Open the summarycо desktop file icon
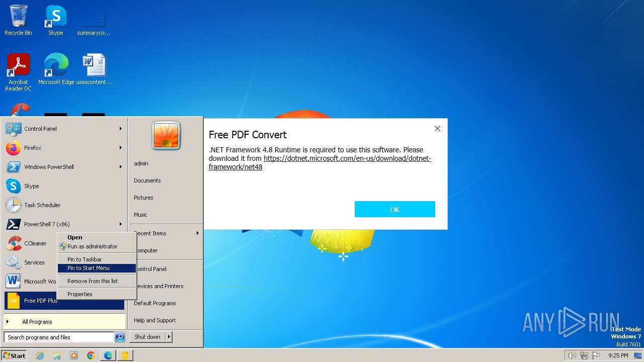 (x=94, y=20)
